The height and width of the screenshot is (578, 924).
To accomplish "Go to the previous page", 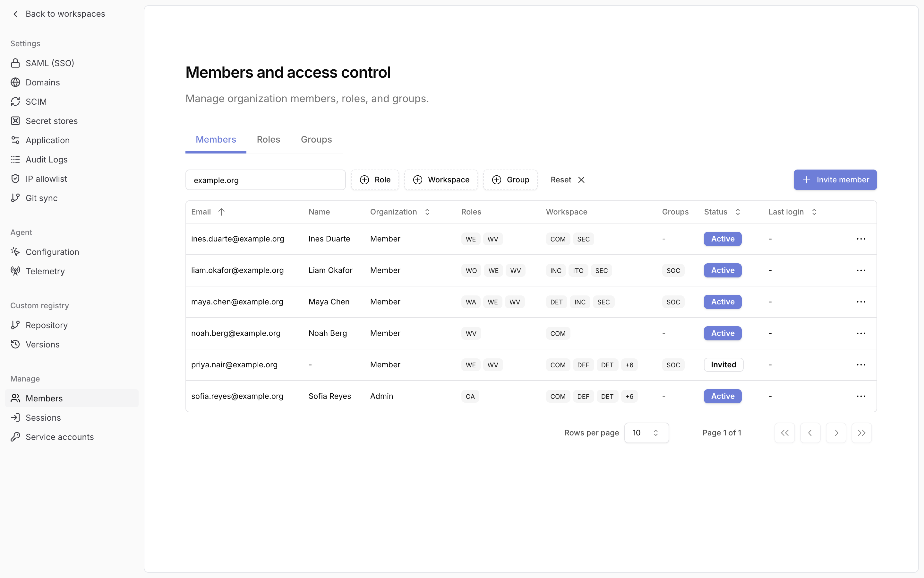I will 810,433.
